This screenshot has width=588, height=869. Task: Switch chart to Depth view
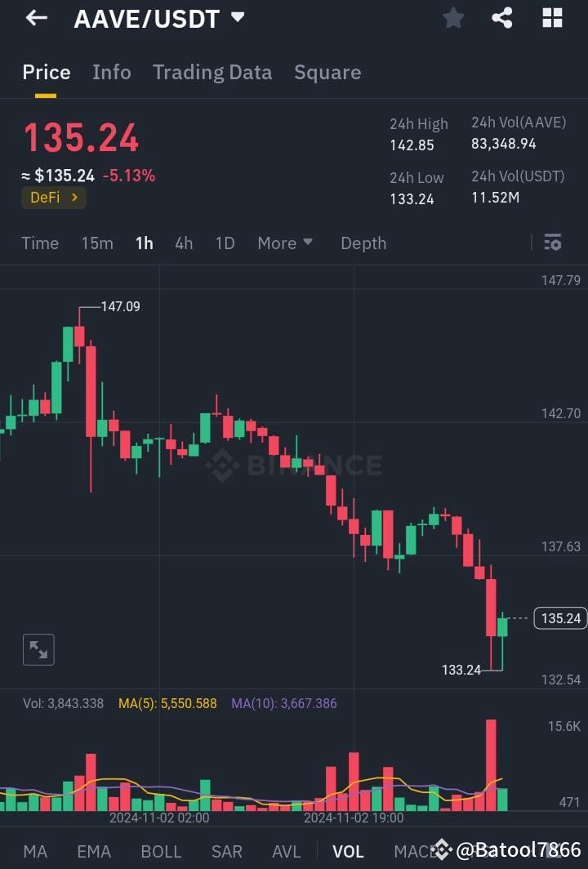[x=363, y=243]
